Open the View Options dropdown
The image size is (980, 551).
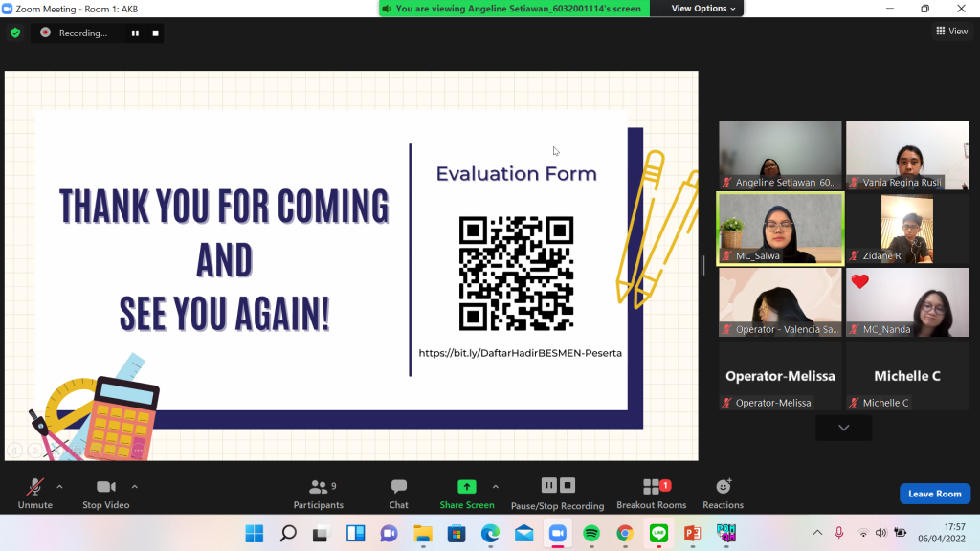703,9
